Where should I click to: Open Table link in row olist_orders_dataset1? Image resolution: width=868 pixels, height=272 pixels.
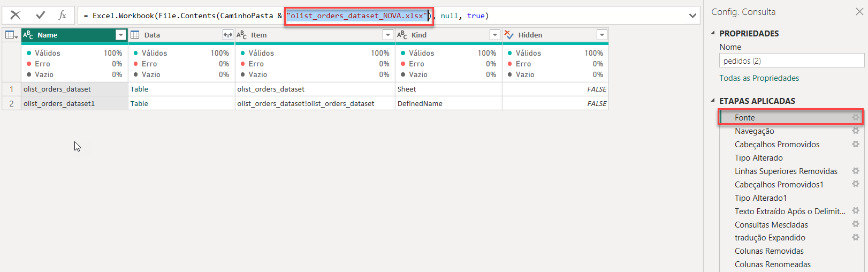(139, 103)
